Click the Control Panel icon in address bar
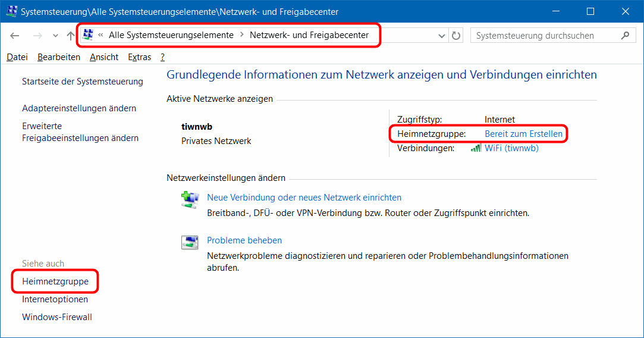This screenshot has width=644, height=338. pyautogui.click(x=89, y=35)
